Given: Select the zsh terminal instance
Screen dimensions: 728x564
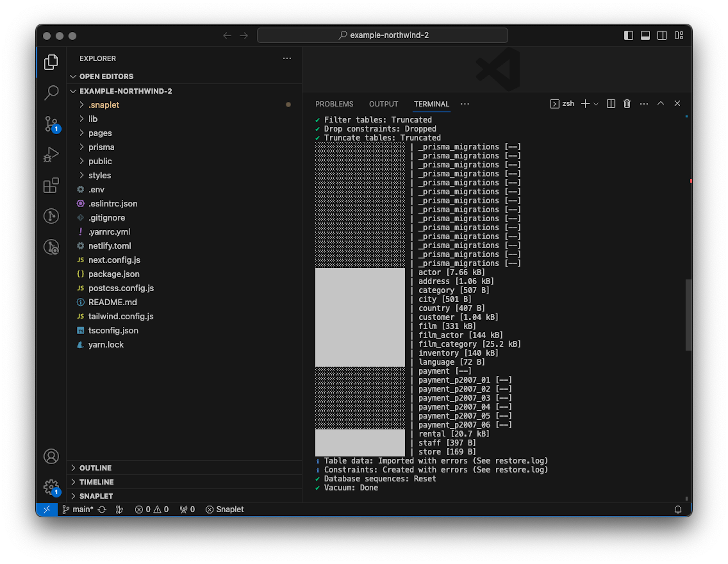Looking at the screenshot, I should click(x=562, y=104).
